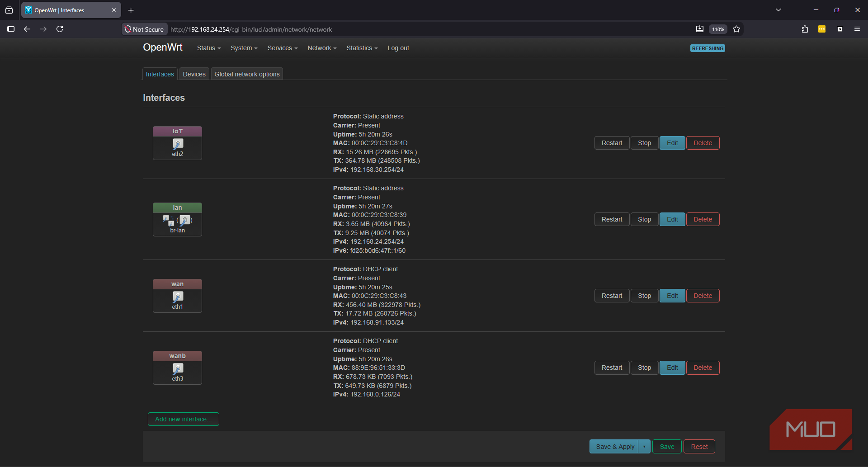
Task: Open the Save & Apply dropdown arrow
Action: [644, 447]
